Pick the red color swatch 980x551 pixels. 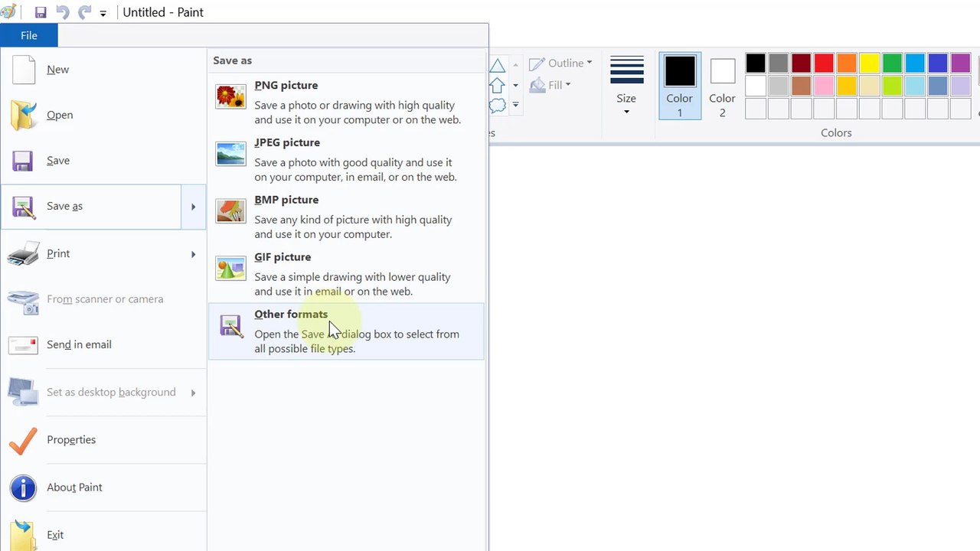(x=824, y=63)
